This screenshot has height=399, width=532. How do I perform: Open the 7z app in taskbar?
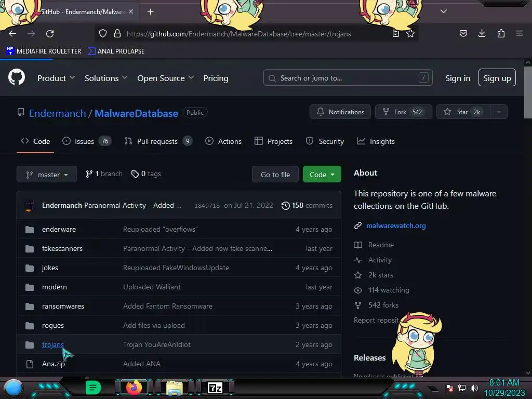pos(215,388)
